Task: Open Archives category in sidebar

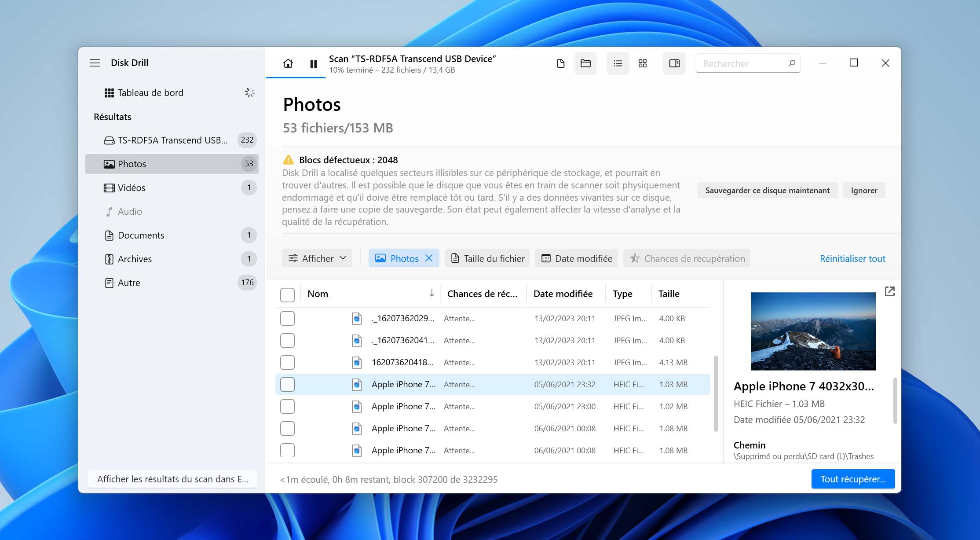Action: click(172, 259)
